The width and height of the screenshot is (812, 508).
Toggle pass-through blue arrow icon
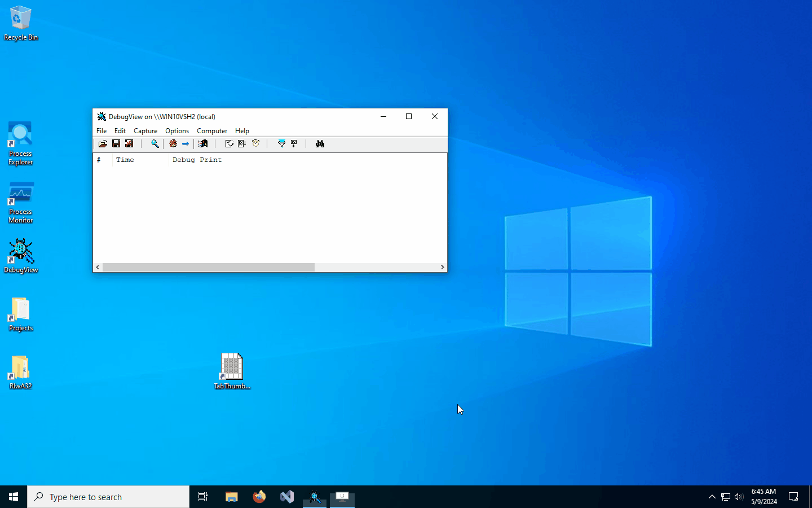click(x=186, y=144)
